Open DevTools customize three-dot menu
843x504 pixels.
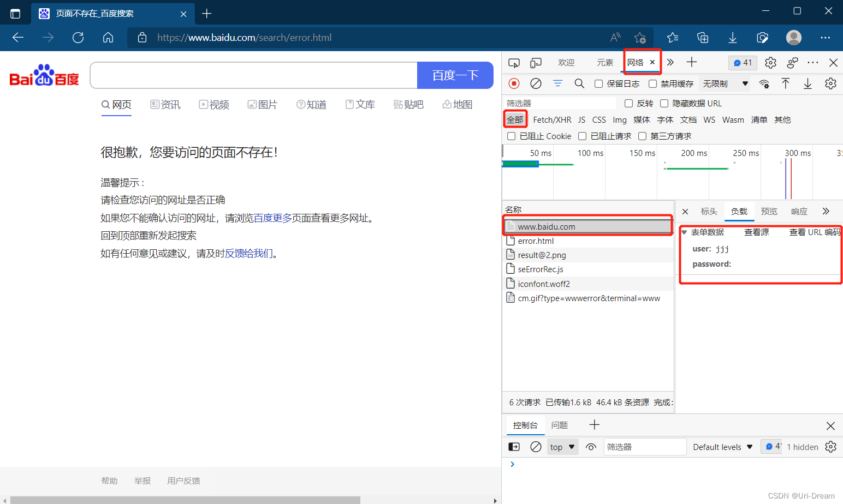coord(813,63)
